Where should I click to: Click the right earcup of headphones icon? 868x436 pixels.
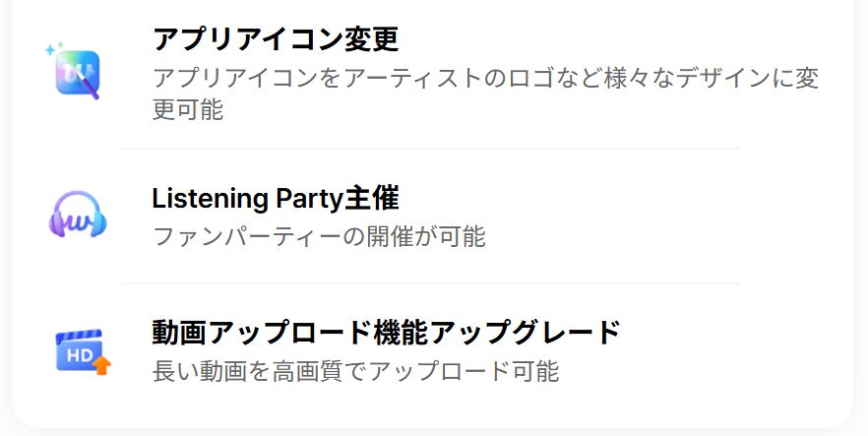98,225
